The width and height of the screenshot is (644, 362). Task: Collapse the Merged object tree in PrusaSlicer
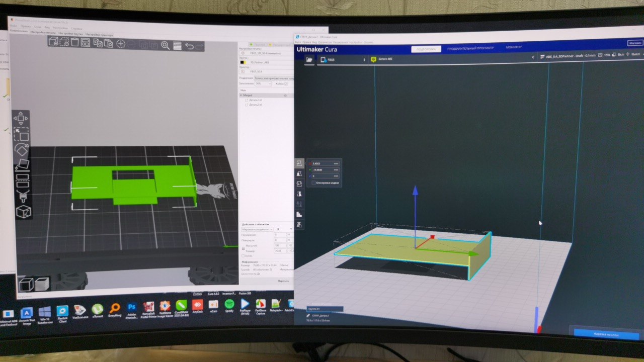coord(240,95)
